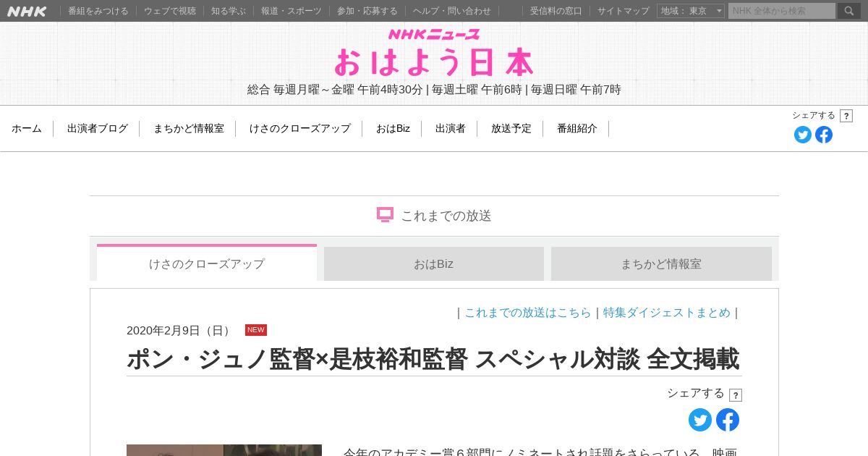Switch to the おはBiz tab
The height and width of the screenshot is (456, 868).
pos(434,263)
